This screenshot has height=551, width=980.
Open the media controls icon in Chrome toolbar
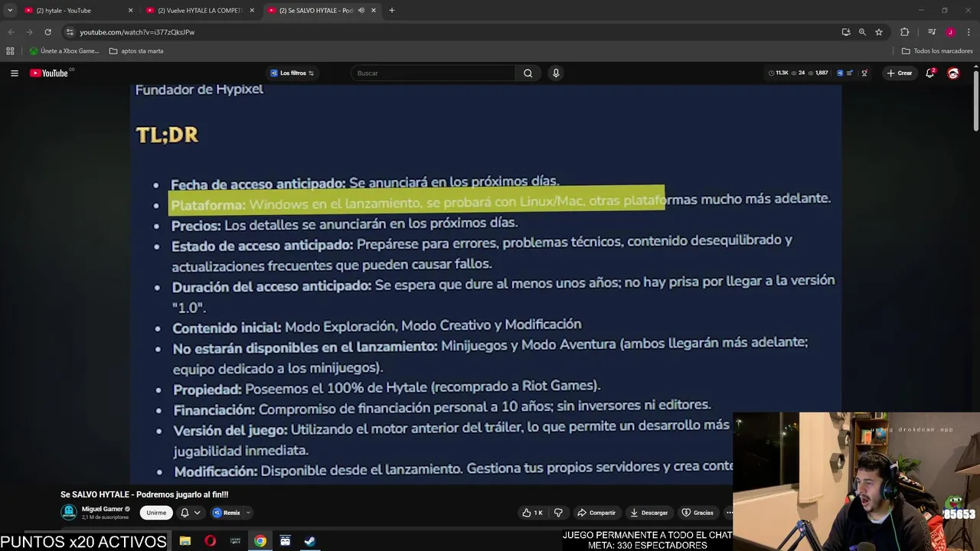pyautogui.click(x=932, y=32)
